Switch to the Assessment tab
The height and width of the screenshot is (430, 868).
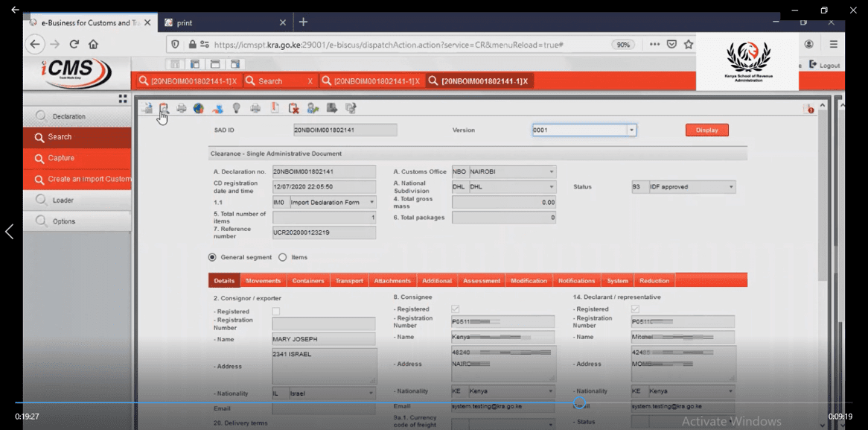pos(481,280)
